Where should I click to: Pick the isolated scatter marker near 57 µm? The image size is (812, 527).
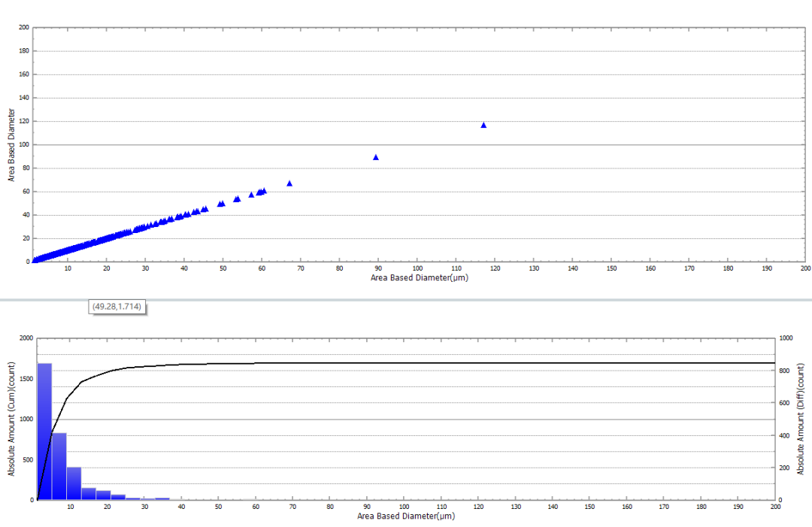pyautogui.click(x=252, y=195)
